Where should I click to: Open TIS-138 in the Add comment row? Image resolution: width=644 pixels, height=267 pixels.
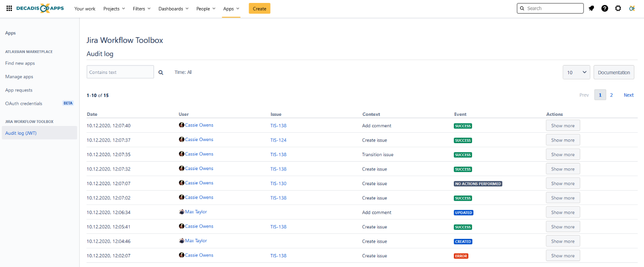pos(278,126)
